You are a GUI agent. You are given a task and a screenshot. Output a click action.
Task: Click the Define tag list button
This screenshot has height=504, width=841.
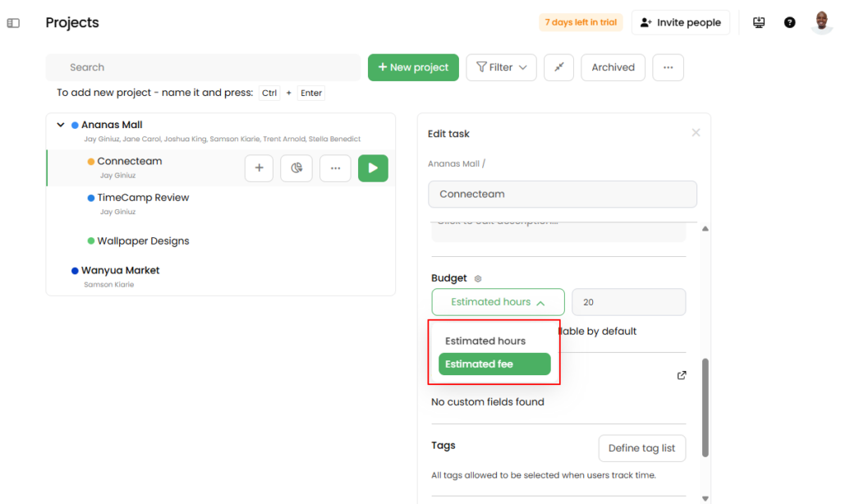(641, 448)
